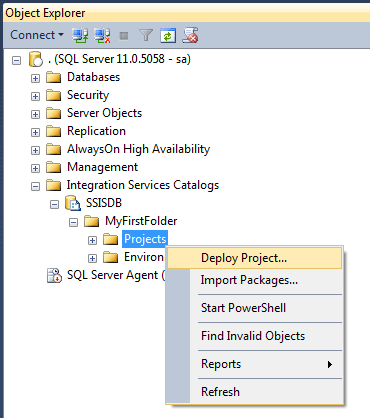Image resolution: width=370 pixels, height=418 pixels.
Task: Click the Environments folder icon
Action: point(111,257)
